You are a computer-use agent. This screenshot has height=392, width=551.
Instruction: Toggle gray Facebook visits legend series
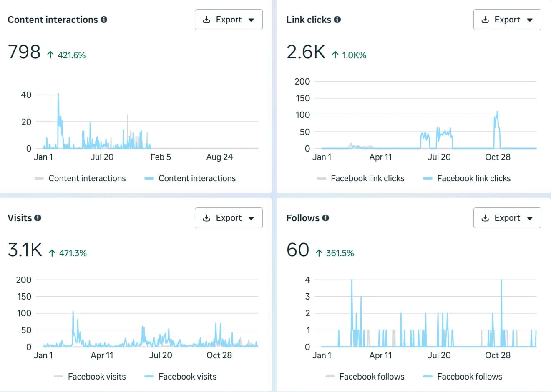tap(90, 377)
